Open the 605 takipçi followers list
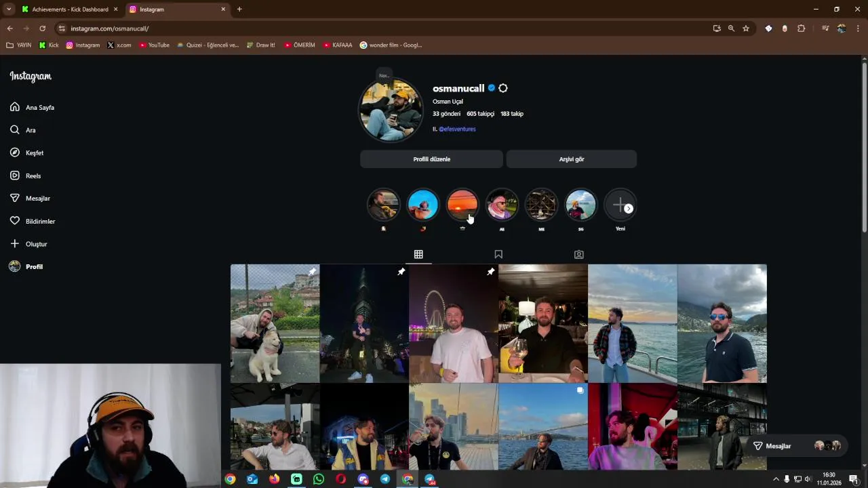Screen dimensions: 868x488 (480, 114)
